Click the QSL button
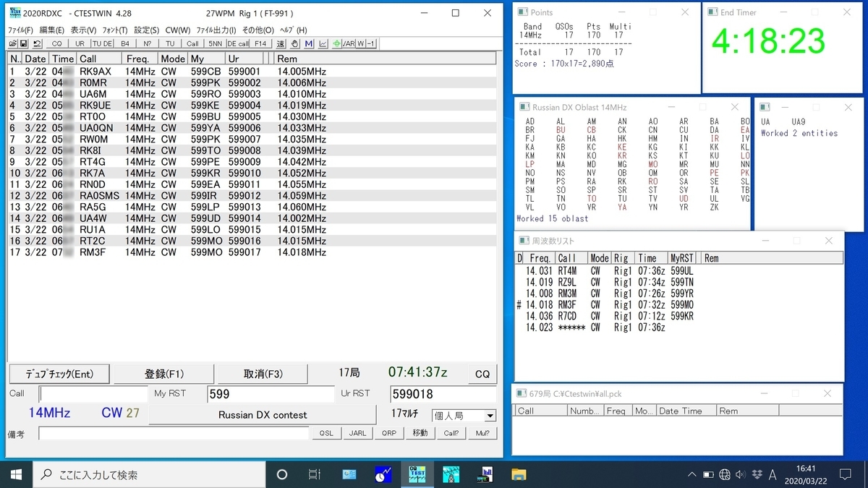The height and width of the screenshot is (488, 868). (326, 433)
